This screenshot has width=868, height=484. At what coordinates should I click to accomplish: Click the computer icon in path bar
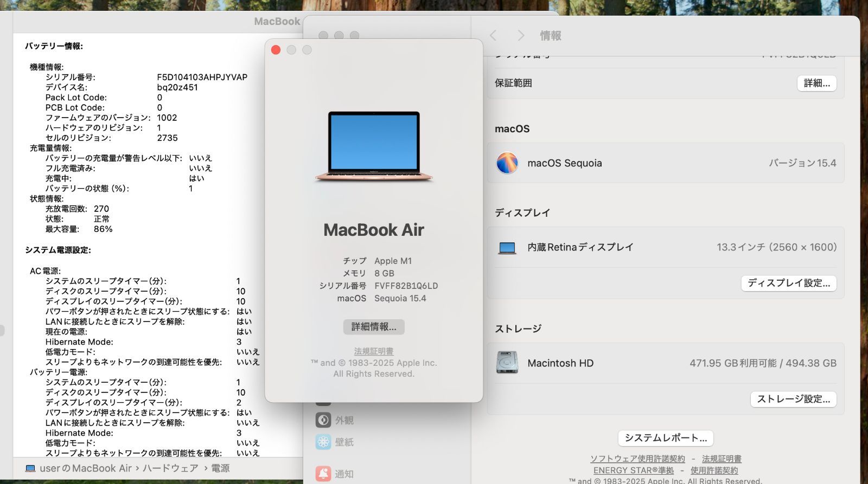tap(30, 468)
